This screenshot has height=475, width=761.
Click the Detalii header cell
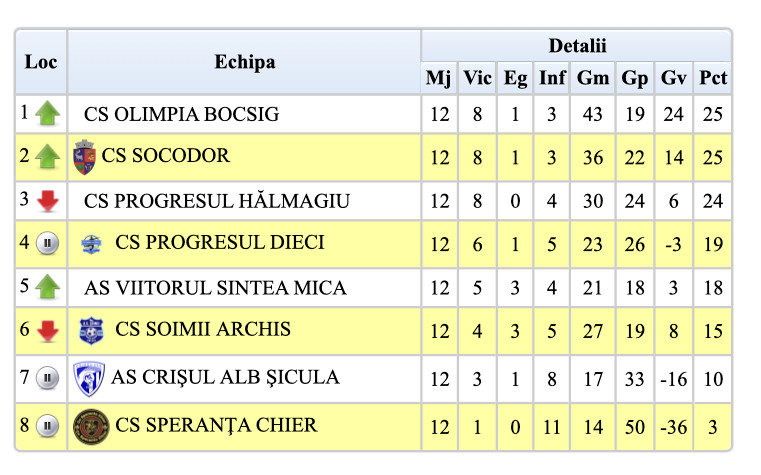[577, 46]
